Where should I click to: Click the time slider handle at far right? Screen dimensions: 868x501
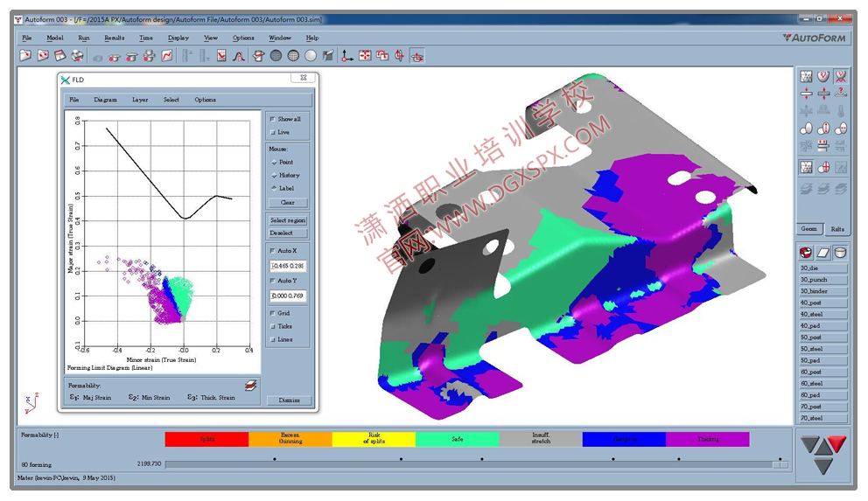click(780, 465)
